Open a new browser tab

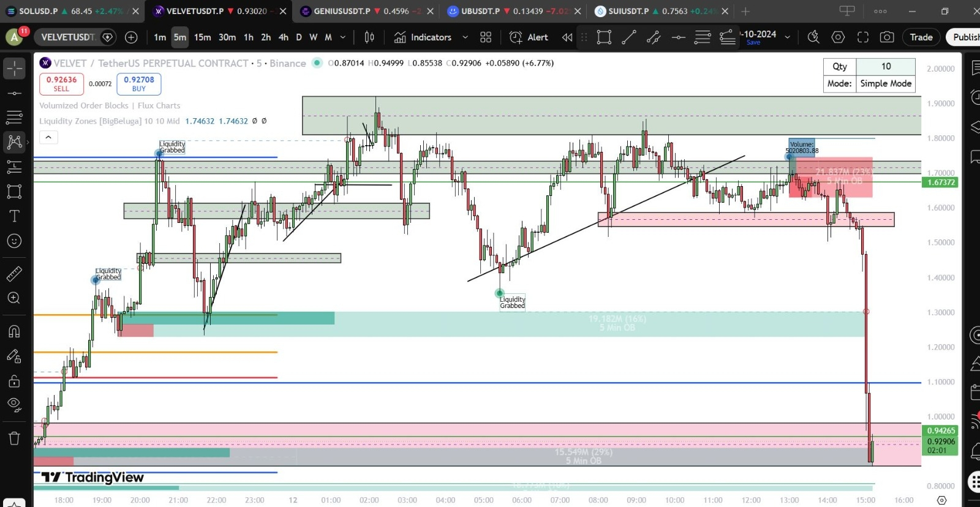tap(745, 11)
